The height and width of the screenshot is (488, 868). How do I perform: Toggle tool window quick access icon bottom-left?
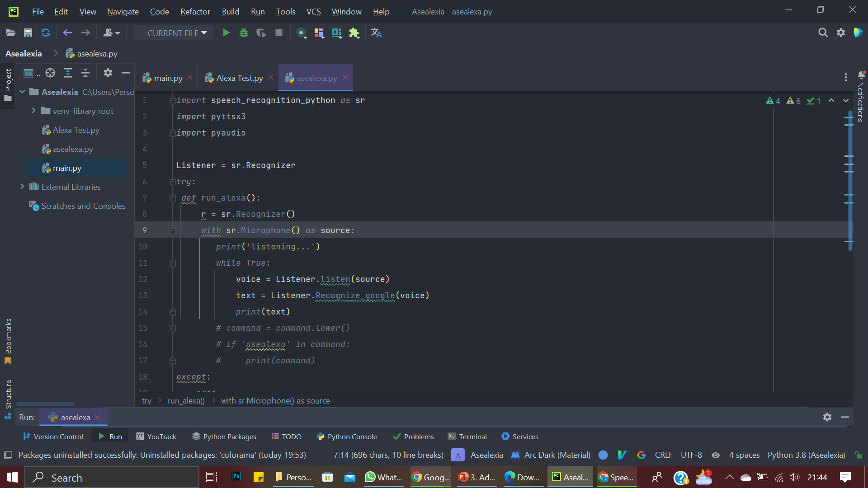(8, 455)
